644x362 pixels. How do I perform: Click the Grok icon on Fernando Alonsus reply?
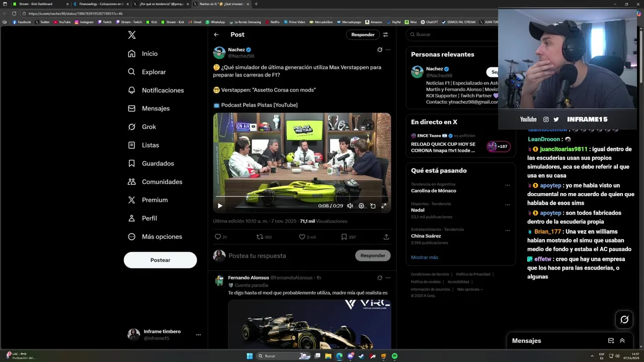point(380,278)
